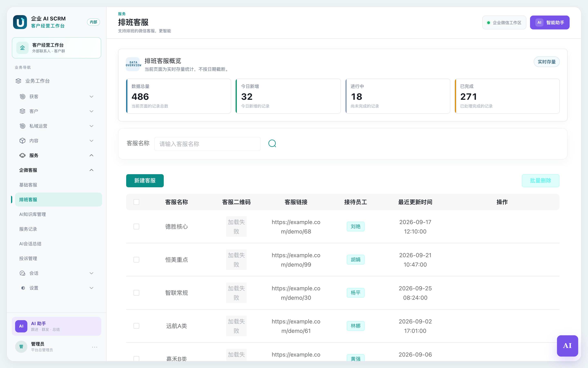Click the 最近更新时间 column header
588x368 pixels.
point(415,202)
